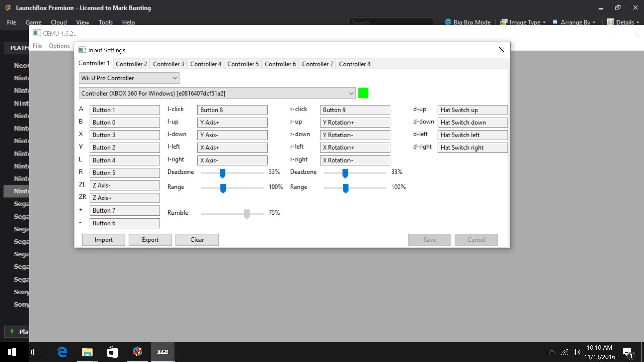Click the Big Box Mode icon in LaunchBox

(x=448, y=22)
